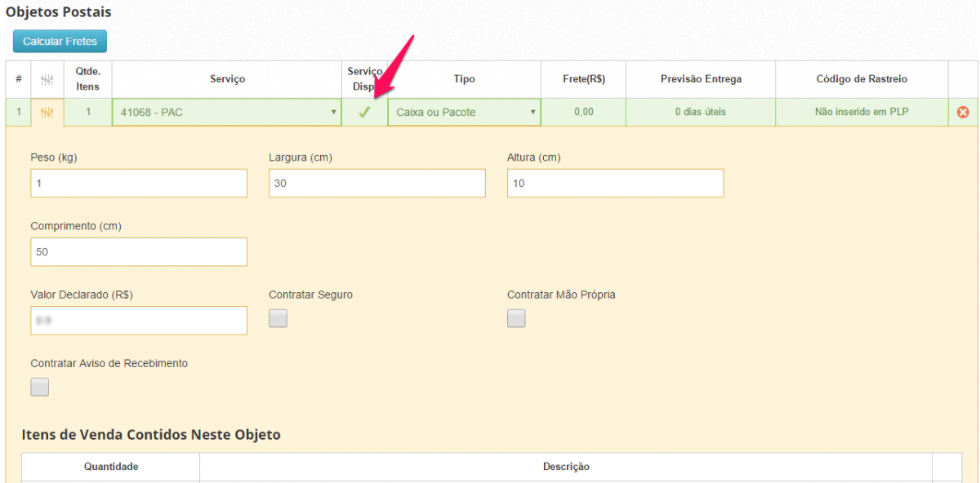Click the Valor Declarado (R$) input field
980x483 pixels.
point(139,321)
